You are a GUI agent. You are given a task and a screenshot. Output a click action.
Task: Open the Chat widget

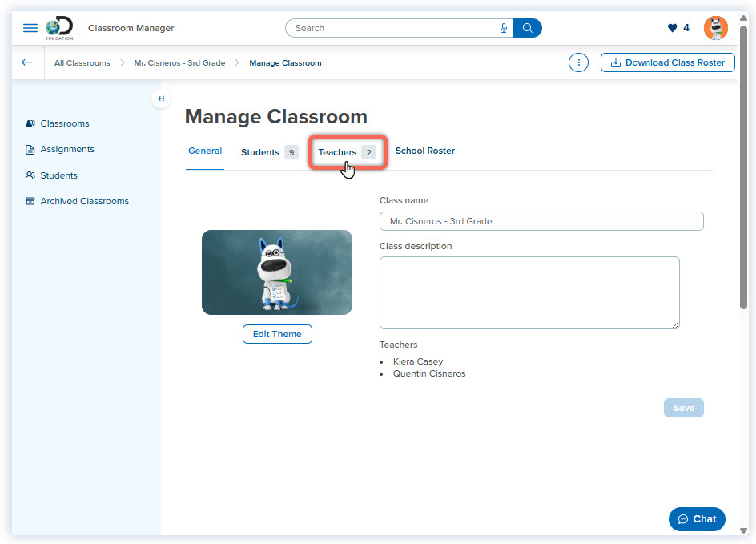coord(696,518)
